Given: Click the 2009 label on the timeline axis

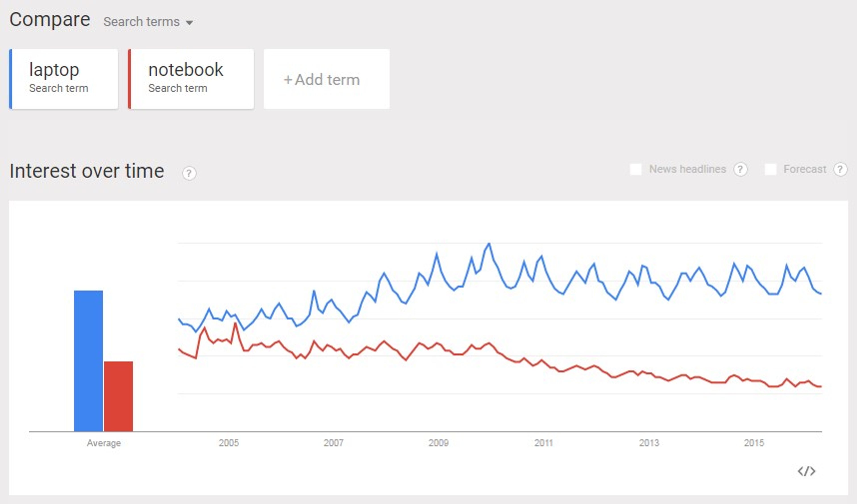Looking at the screenshot, I should tap(439, 442).
